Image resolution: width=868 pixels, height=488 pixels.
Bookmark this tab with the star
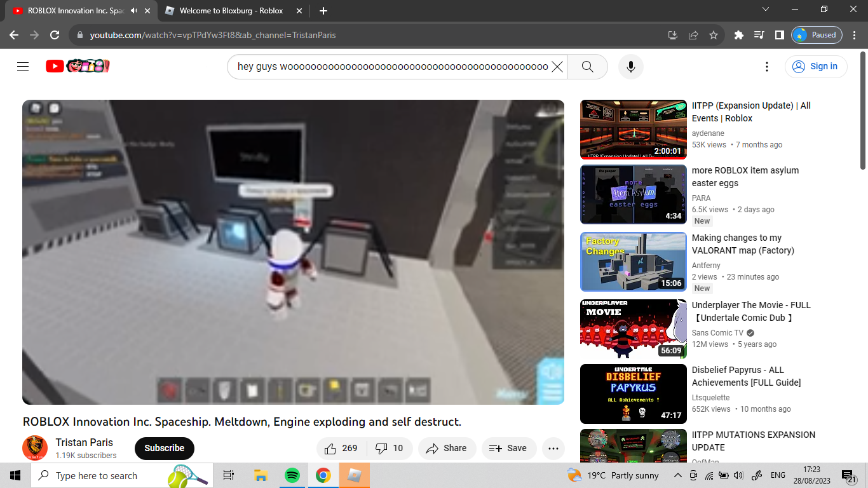tap(714, 35)
